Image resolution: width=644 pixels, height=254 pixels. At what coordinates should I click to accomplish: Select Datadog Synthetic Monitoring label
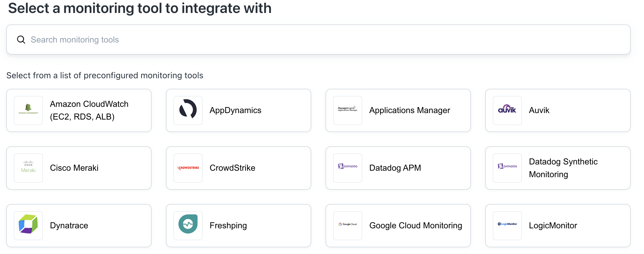(x=563, y=168)
